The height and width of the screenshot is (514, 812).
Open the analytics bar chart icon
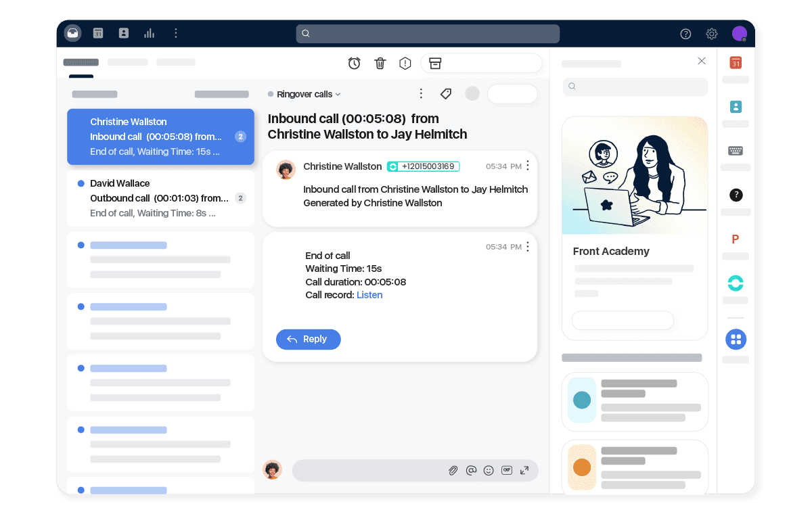[x=150, y=33]
